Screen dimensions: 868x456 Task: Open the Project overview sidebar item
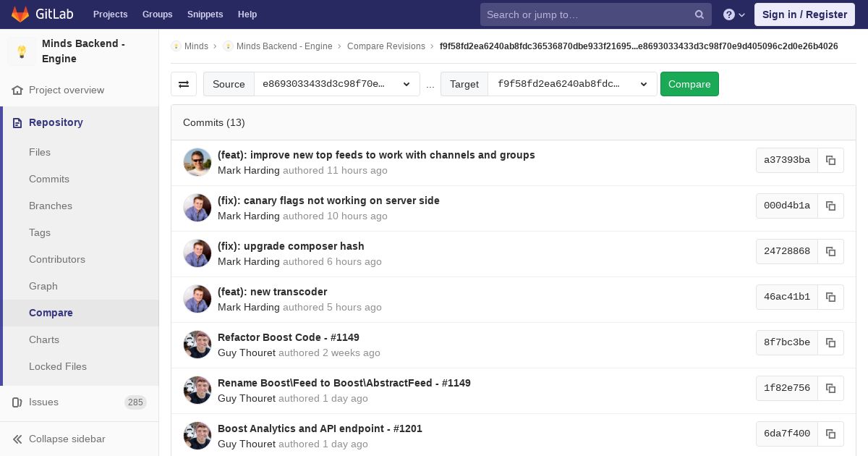(x=66, y=90)
